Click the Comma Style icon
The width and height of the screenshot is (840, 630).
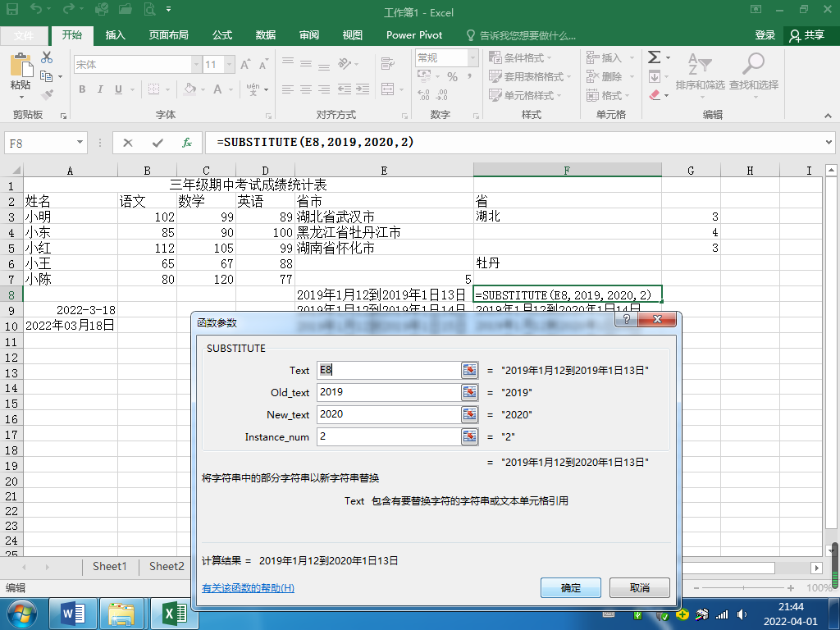(470, 76)
